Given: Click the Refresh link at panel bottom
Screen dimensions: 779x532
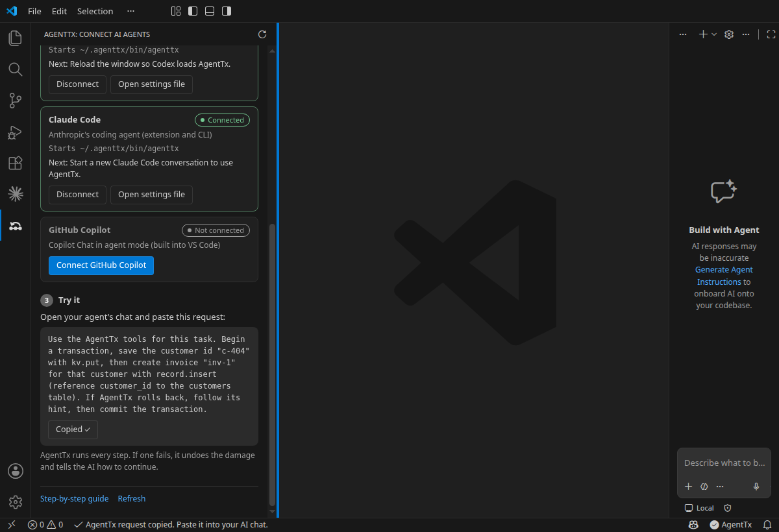Looking at the screenshot, I should point(132,499).
